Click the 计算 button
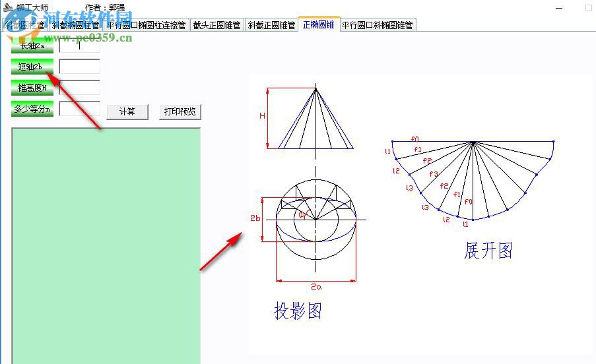This screenshot has height=364, width=596. [127, 111]
